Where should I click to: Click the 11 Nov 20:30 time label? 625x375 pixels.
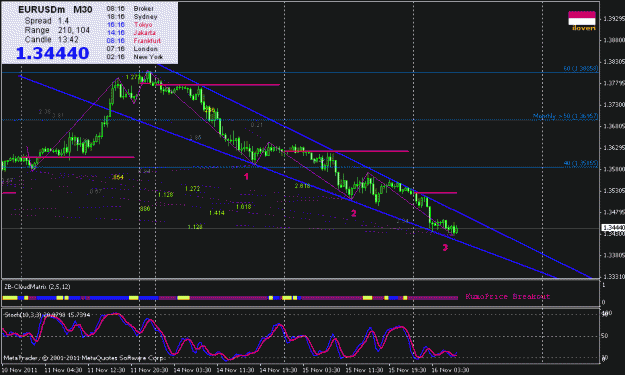tap(149, 370)
